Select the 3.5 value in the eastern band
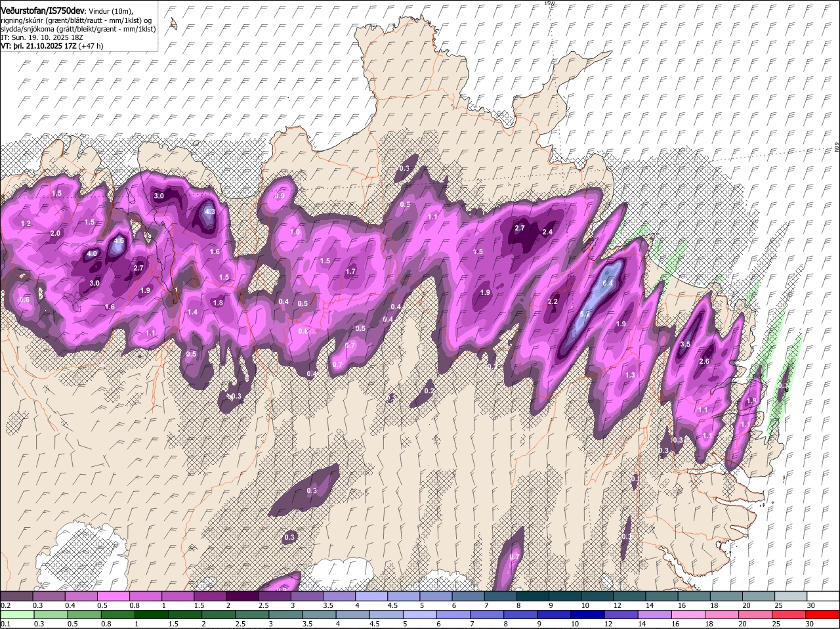 [686, 344]
